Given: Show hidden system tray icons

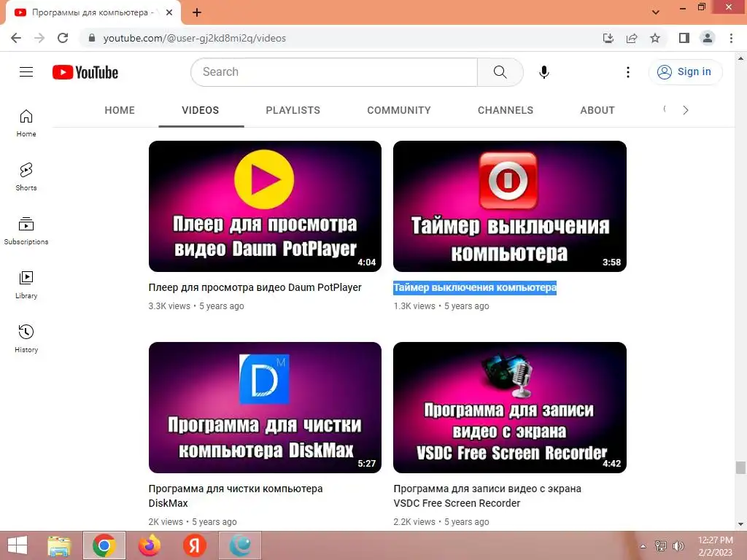Looking at the screenshot, I should (x=643, y=546).
